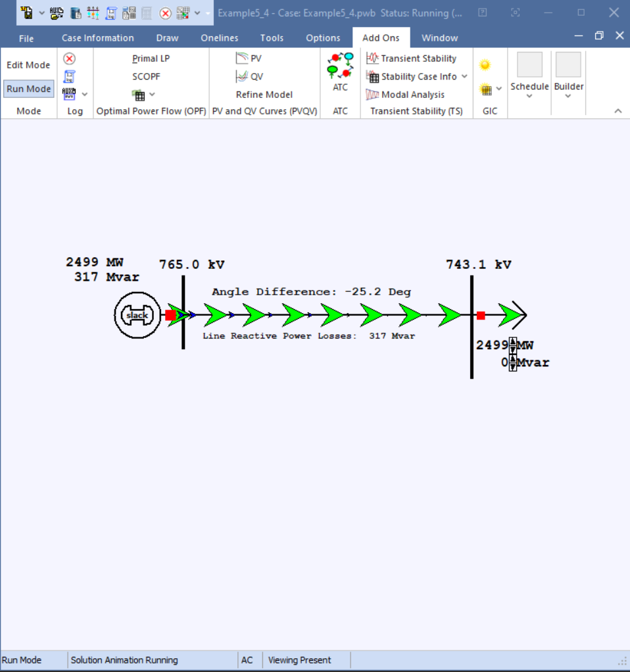Viewport: 630px width, 672px height.
Task: Open the GIC sun icon tool
Action: [x=485, y=64]
